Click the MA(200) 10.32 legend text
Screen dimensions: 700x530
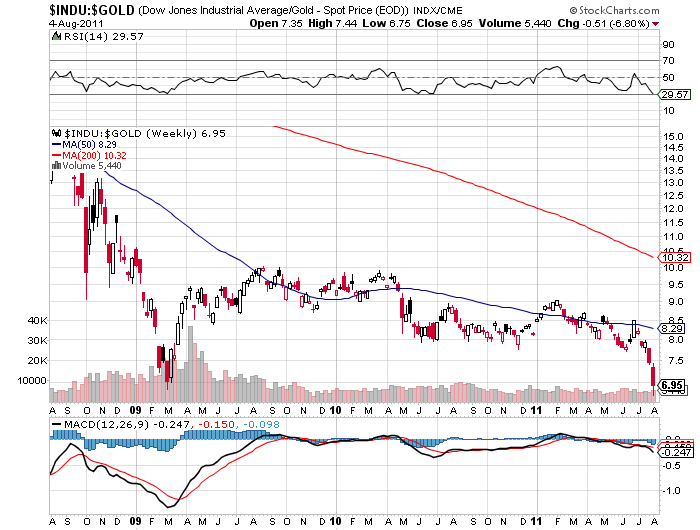click(x=94, y=156)
